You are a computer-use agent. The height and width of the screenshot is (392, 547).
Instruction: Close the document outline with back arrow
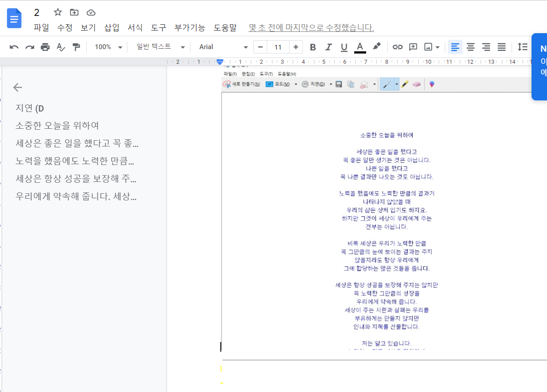[x=18, y=87]
